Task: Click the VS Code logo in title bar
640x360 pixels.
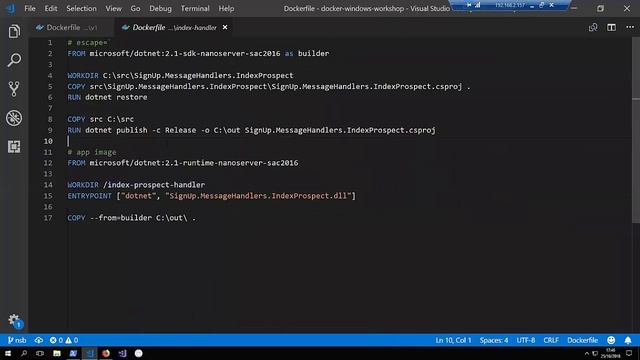Action: pos(10,8)
